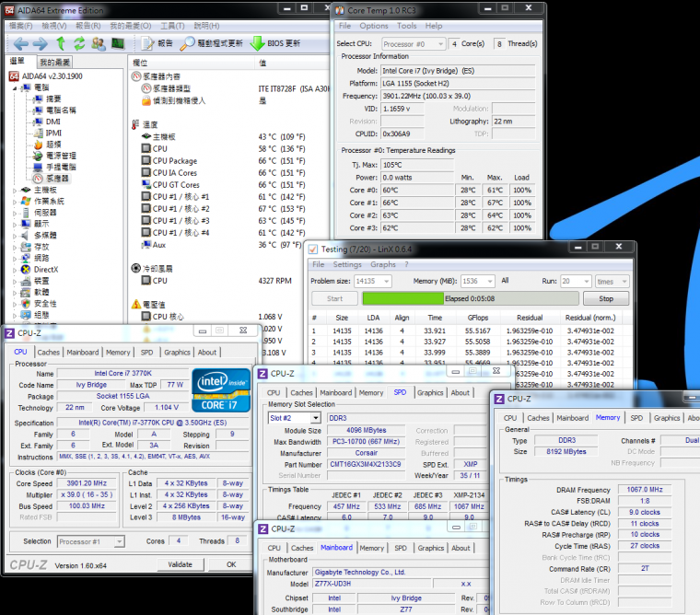The height and width of the screenshot is (615, 700).
Task: Click the users icon in AIDA64 toolbar
Action: tap(99, 43)
